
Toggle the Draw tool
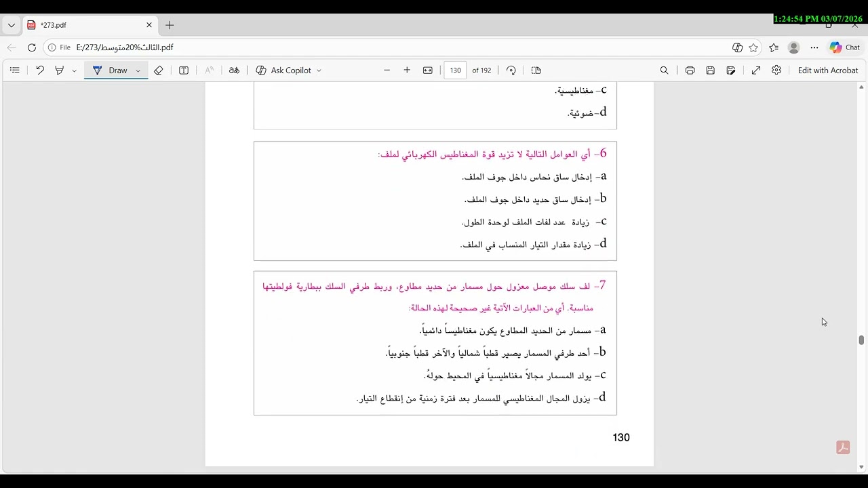110,70
